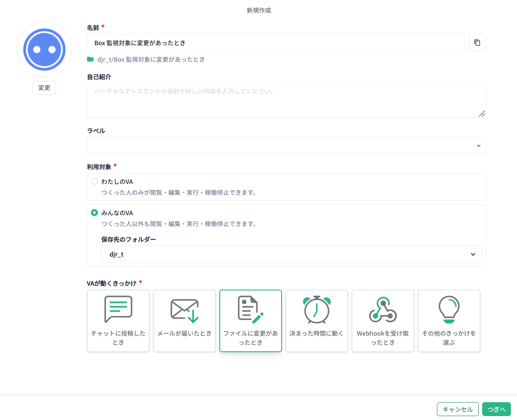Screen dimensions: 517x420
Task: Click the copy icon next to name field
Action: click(x=477, y=43)
